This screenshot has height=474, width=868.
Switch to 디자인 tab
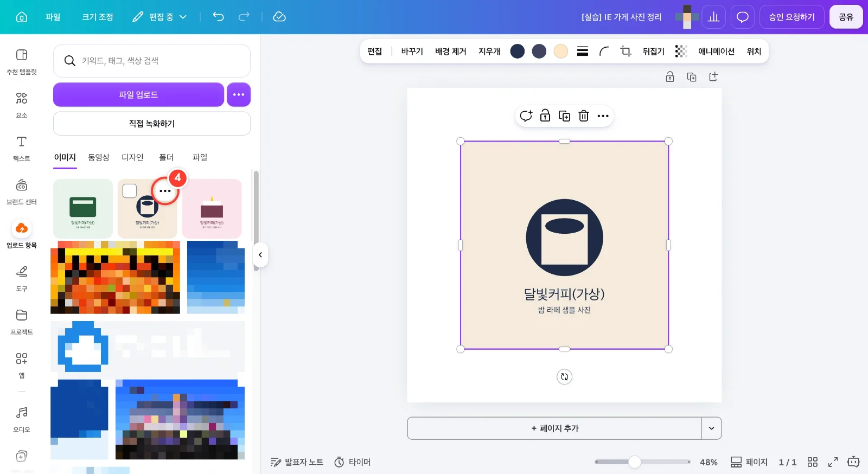click(132, 157)
